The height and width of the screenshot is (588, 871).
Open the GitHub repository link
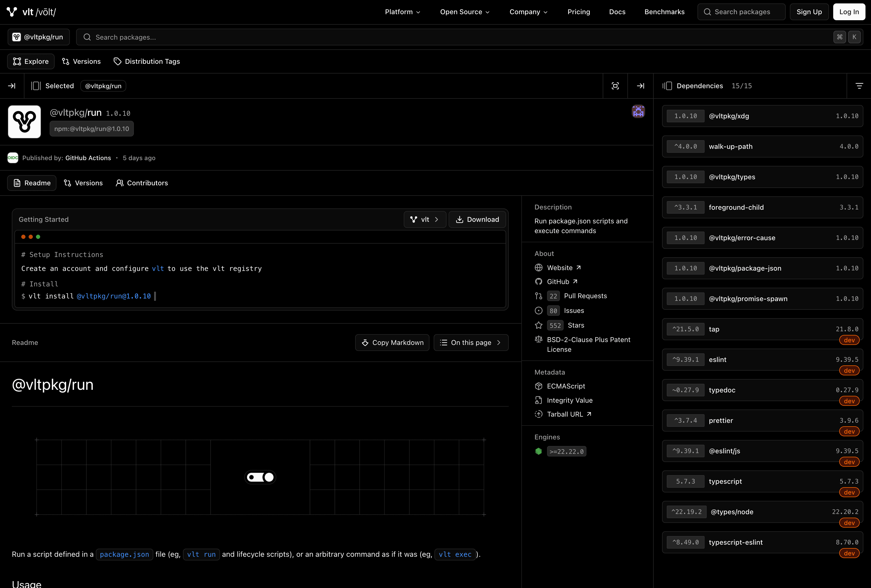click(x=562, y=281)
